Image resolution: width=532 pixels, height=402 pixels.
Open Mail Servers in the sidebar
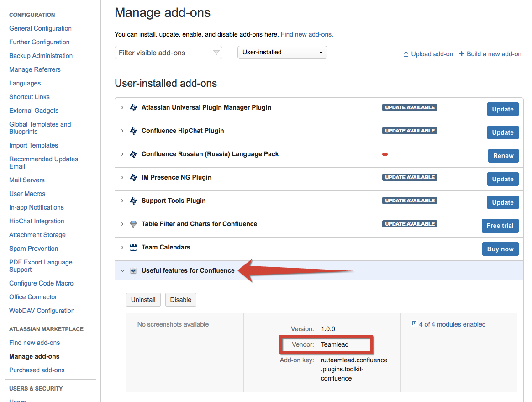pyautogui.click(x=27, y=180)
